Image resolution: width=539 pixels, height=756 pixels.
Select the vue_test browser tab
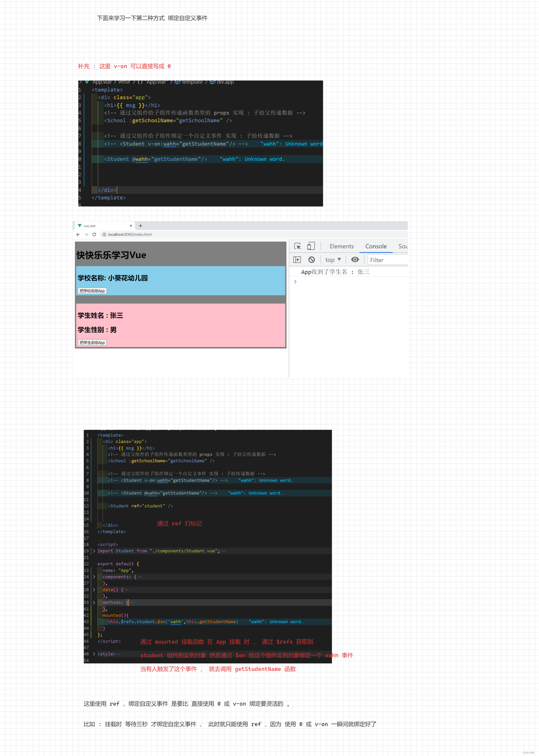[105, 226]
